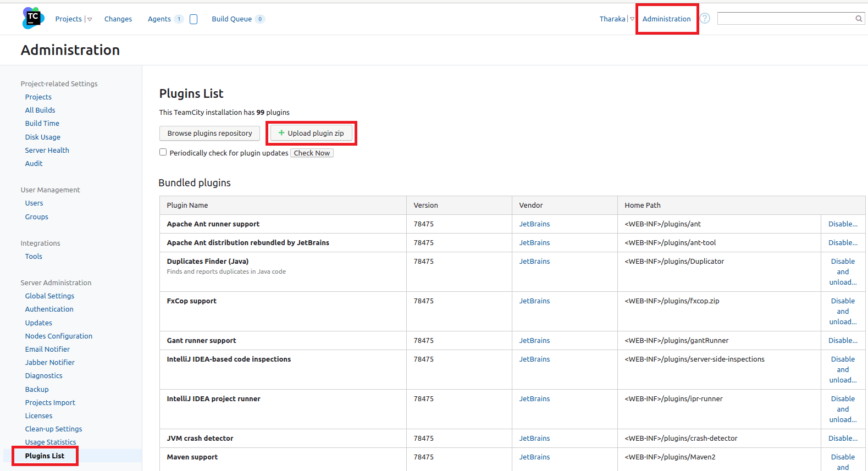Disable the Apache Ant distribution plugin

843,242
